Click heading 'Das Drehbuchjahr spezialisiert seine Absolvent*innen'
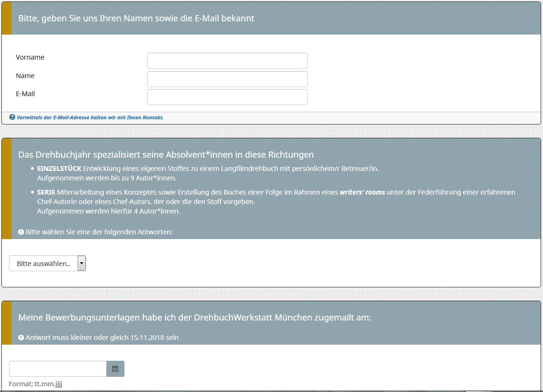The image size is (543, 392). (x=166, y=155)
